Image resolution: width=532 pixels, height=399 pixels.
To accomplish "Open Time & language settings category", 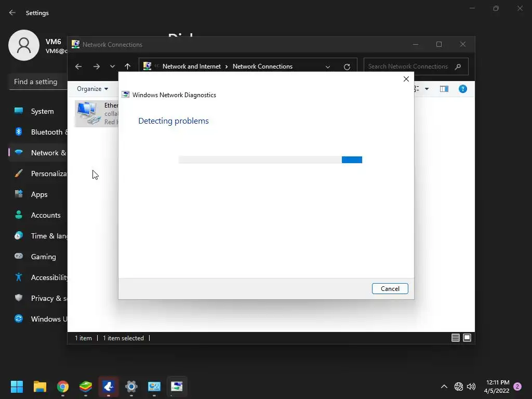I will (38, 236).
